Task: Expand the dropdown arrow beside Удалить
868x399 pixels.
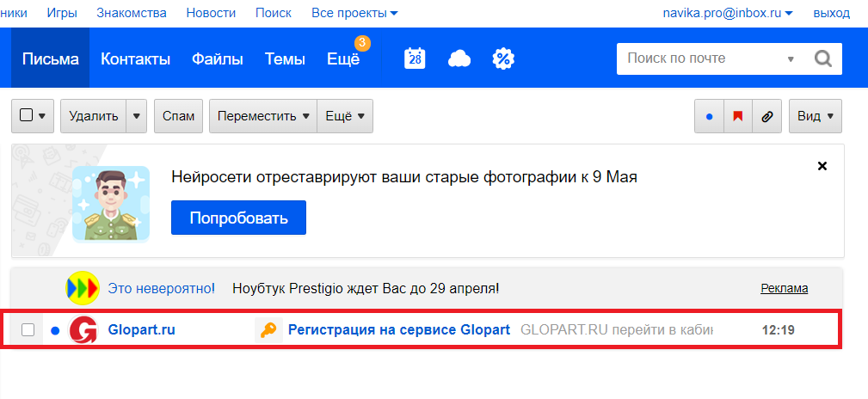Action: tap(137, 116)
